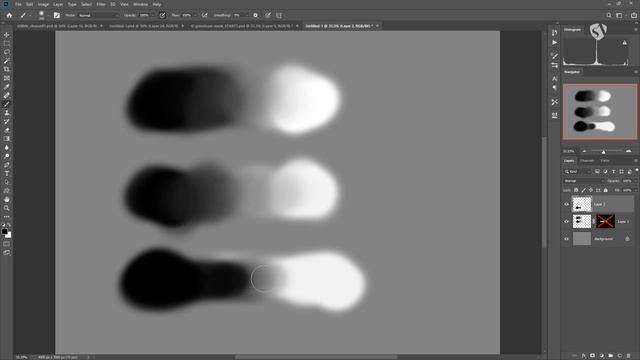The width and height of the screenshot is (640, 360).
Task: Select the Gradient tool
Action: pos(7,139)
